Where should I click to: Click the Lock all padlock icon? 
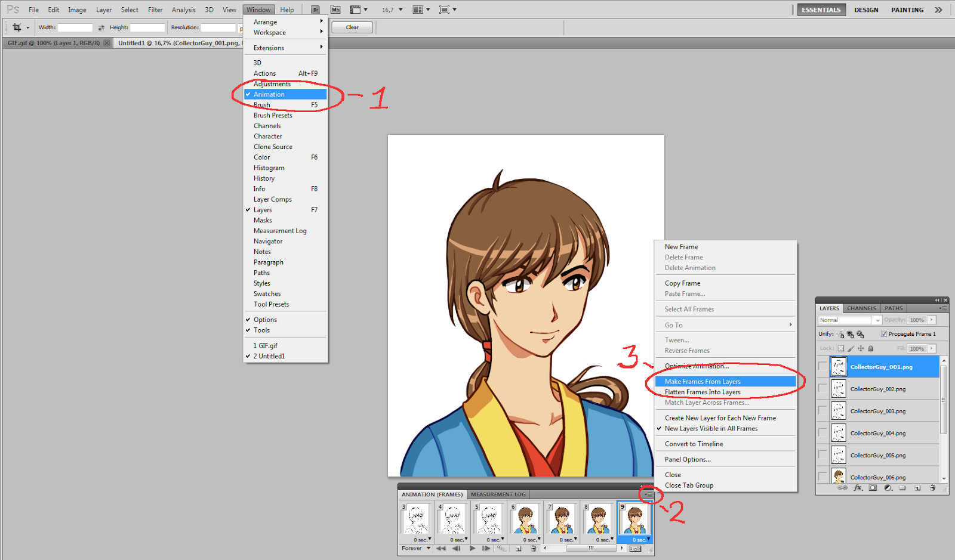[x=871, y=348]
